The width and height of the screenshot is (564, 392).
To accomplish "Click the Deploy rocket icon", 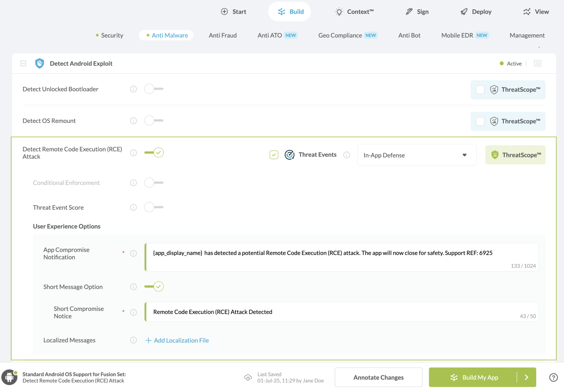I will [x=464, y=12].
